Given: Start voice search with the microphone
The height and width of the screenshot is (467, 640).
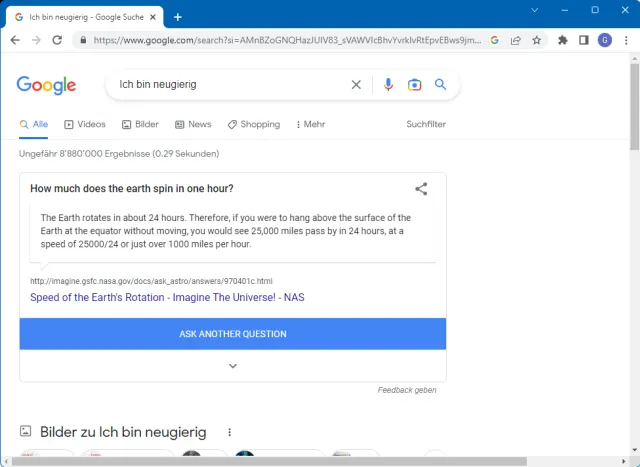Looking at the screenshot, I should tap(388, 85).
